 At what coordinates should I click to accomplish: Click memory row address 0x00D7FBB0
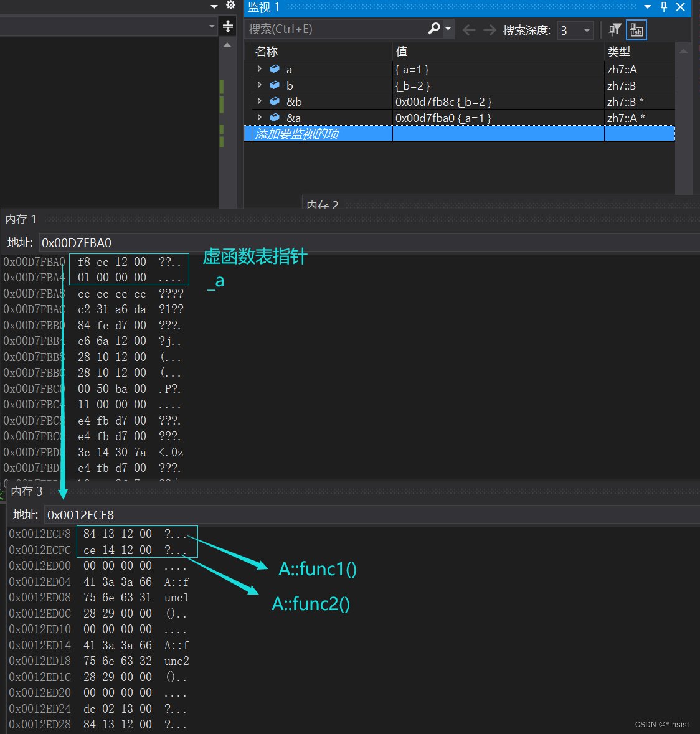coord(34,325)
